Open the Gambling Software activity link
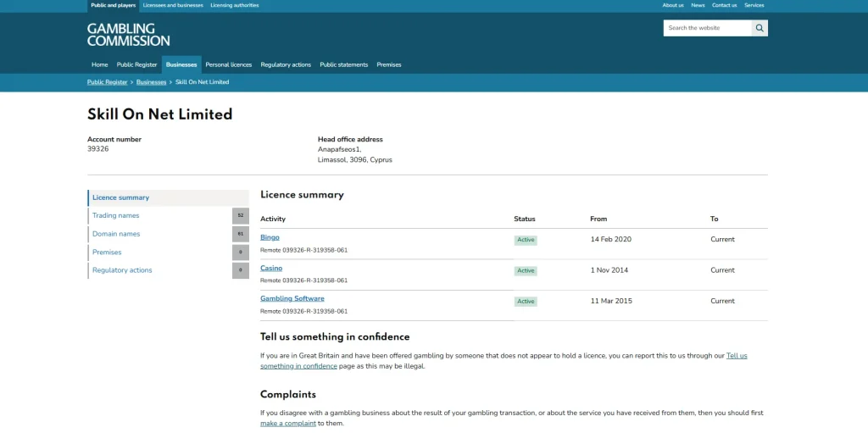Screen dimensions: 868x433 point(292,299)
